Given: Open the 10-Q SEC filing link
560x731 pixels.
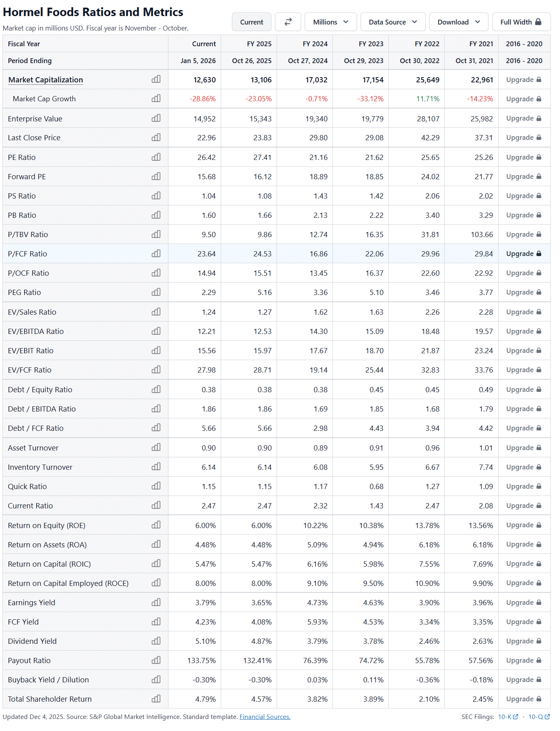Looking at the screenshot, I should 539,717.
